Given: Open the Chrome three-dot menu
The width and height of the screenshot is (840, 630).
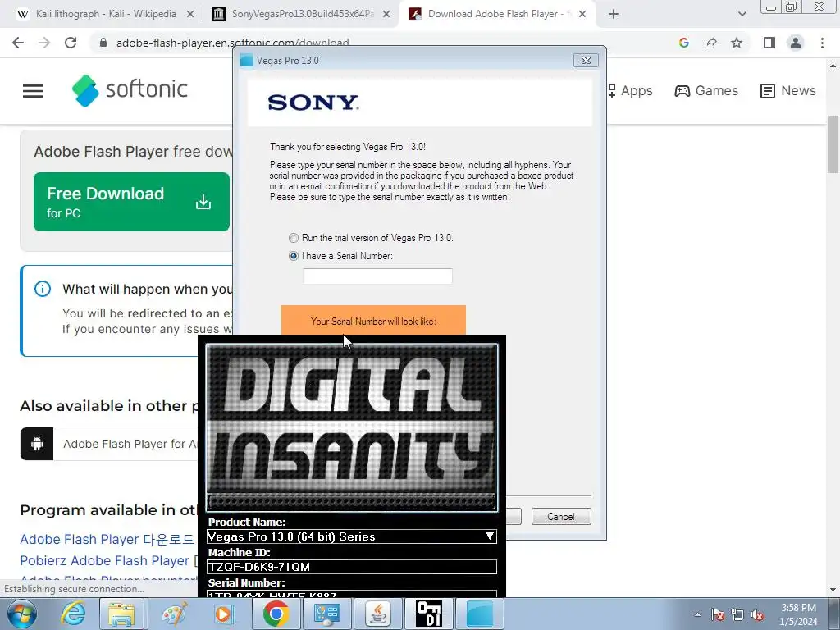Looking at the screenshot, I should point(822,43).
